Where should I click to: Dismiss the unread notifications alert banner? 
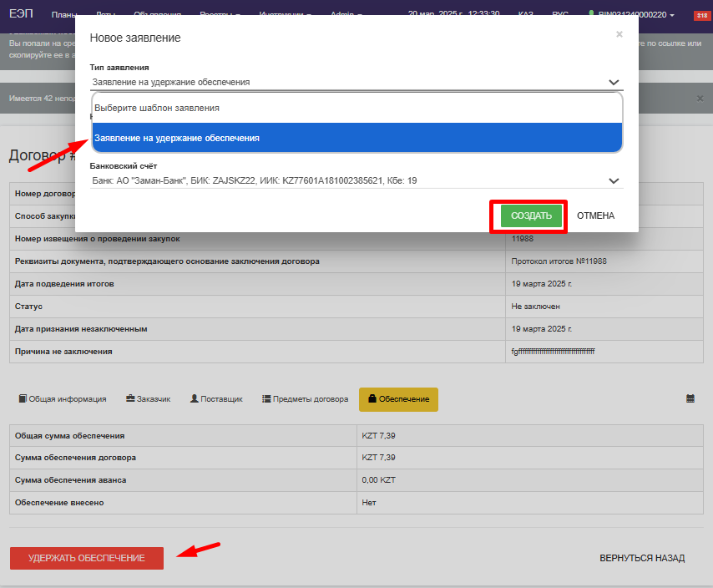(x=700, y=98)
